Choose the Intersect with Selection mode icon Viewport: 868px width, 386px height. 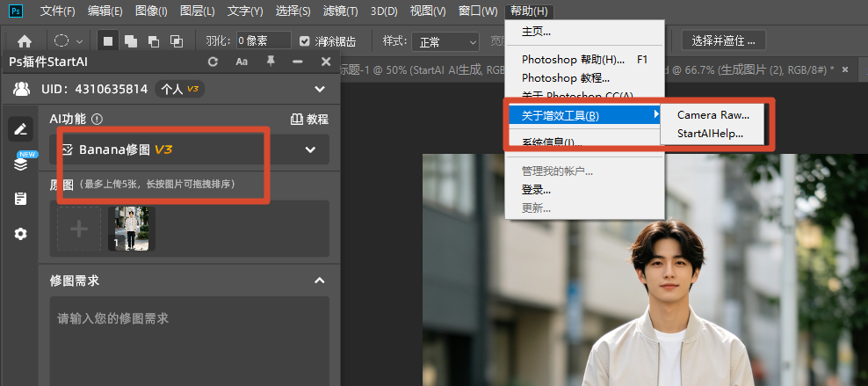tap(176, 41)
